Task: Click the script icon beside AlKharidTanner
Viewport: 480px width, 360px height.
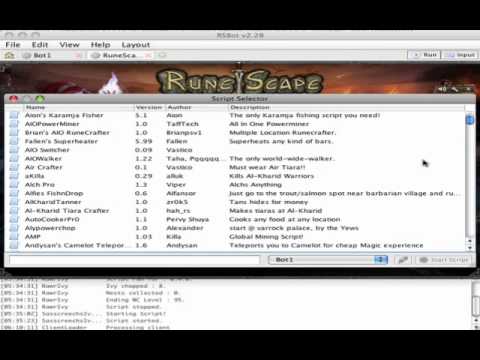Action: [x=14, y=202]
